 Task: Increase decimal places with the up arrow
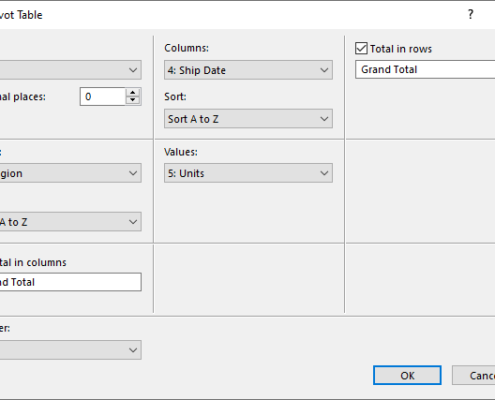pyautogui.click(x=133, y=93)
